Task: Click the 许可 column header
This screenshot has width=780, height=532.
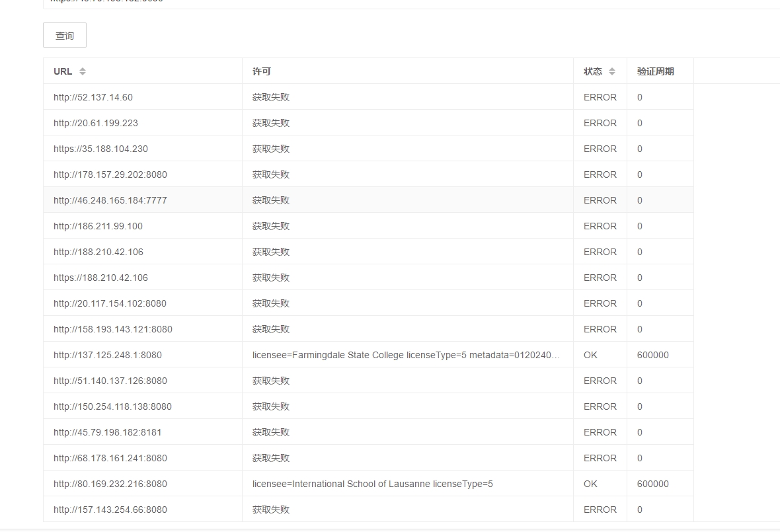Action: (262, 71)
